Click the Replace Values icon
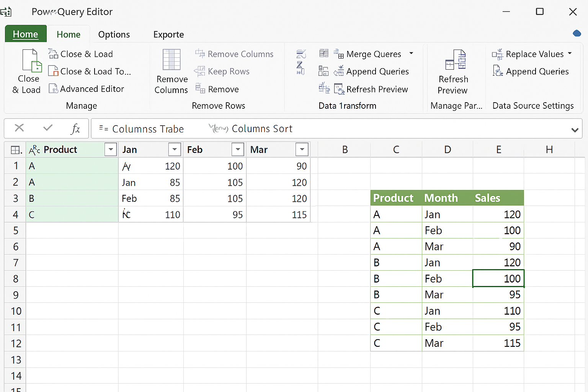Viewport: 588px width, 392px height. pyautogui.click(x=497, y=54)
